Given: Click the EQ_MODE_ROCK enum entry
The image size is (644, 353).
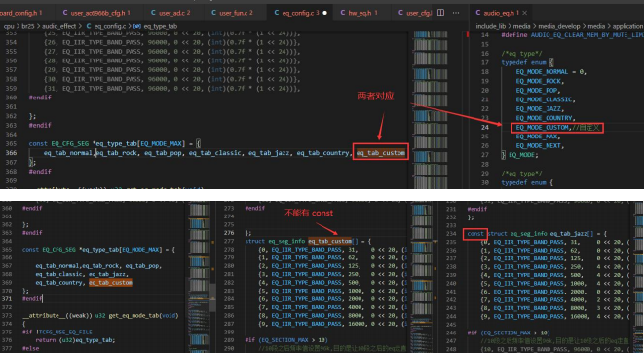Looking at the screenshot, I should point(539,81).
